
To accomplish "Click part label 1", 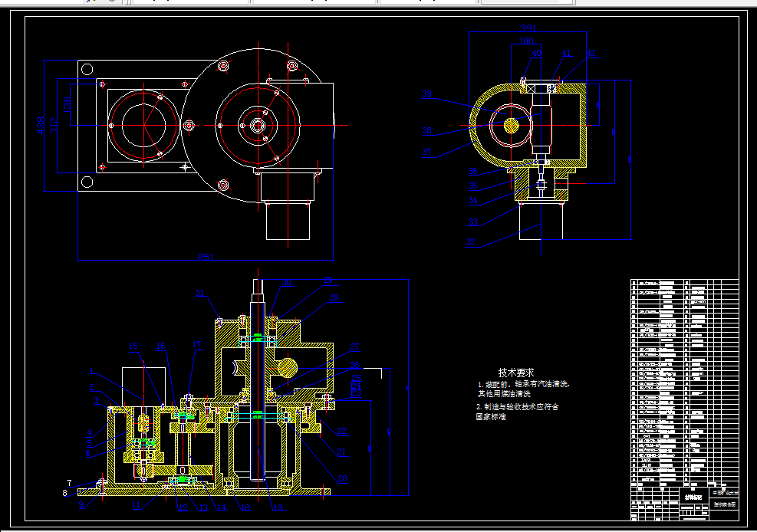I will click(x=92, y=371).
